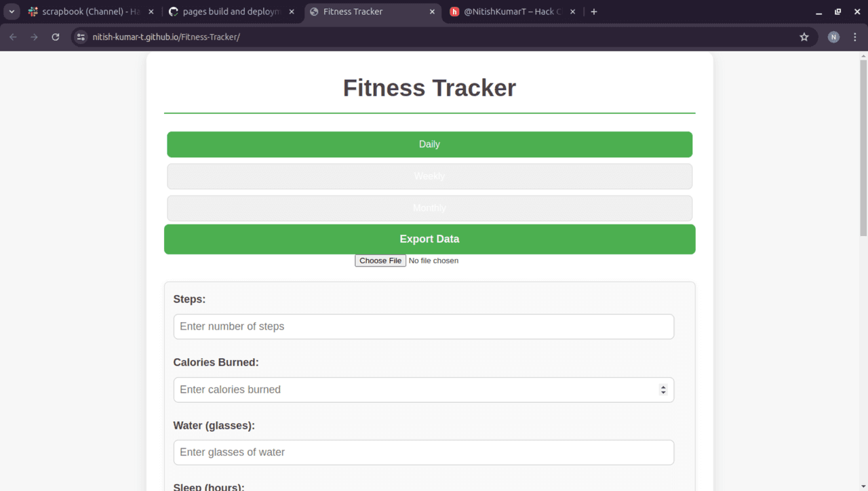The image size is (868, 491).
Task: Switch to the scrapbook (Channel) tab
Action: (91, 12)
